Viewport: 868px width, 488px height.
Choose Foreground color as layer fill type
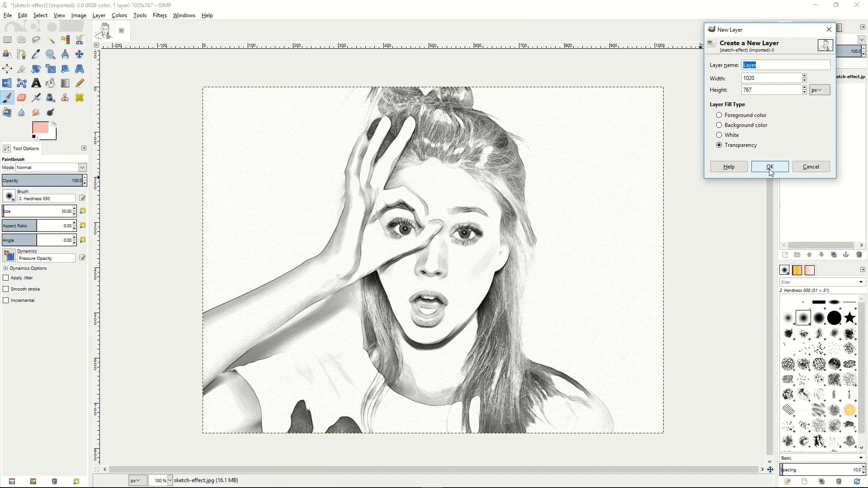(719, 115)
